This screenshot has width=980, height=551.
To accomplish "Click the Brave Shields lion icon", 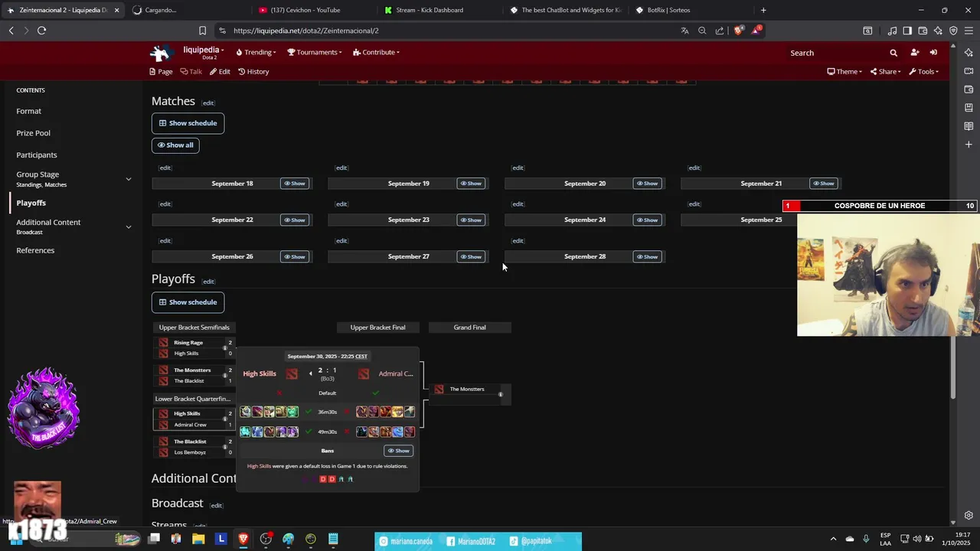I will (x=738, y=31).
